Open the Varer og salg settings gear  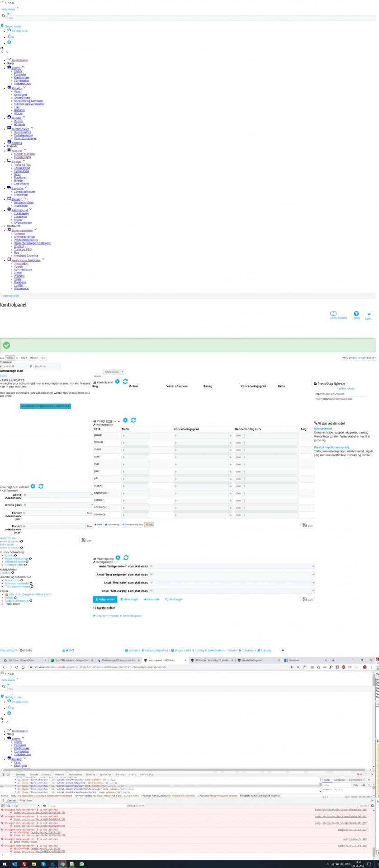tap(118, 558)
